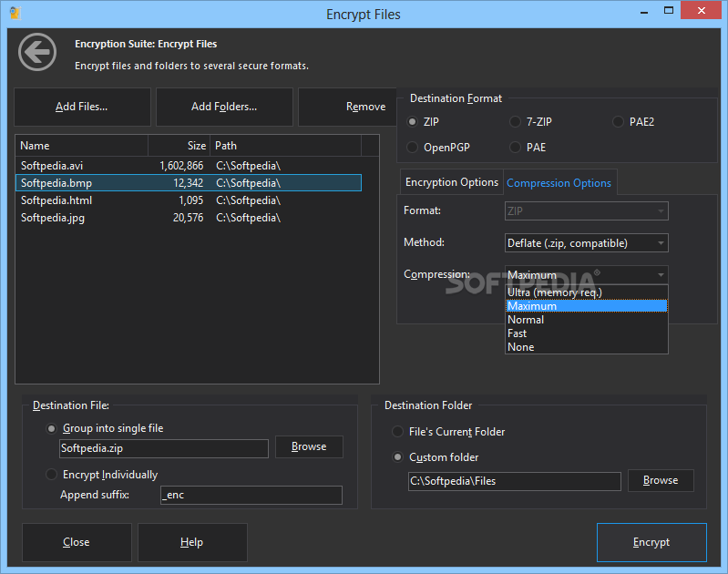Pick None compression level
This screenshot has height=574, width=728.
click(x=587, y=347)
